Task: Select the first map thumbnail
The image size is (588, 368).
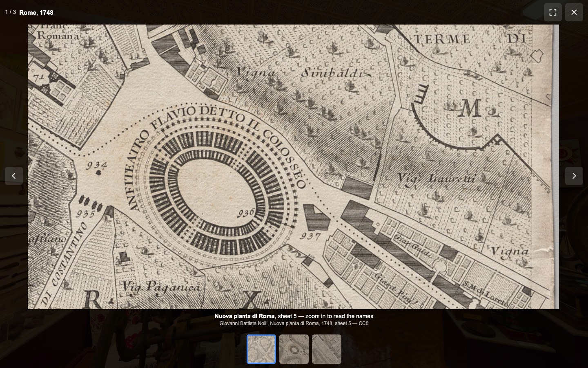Action: coord(261,349)
